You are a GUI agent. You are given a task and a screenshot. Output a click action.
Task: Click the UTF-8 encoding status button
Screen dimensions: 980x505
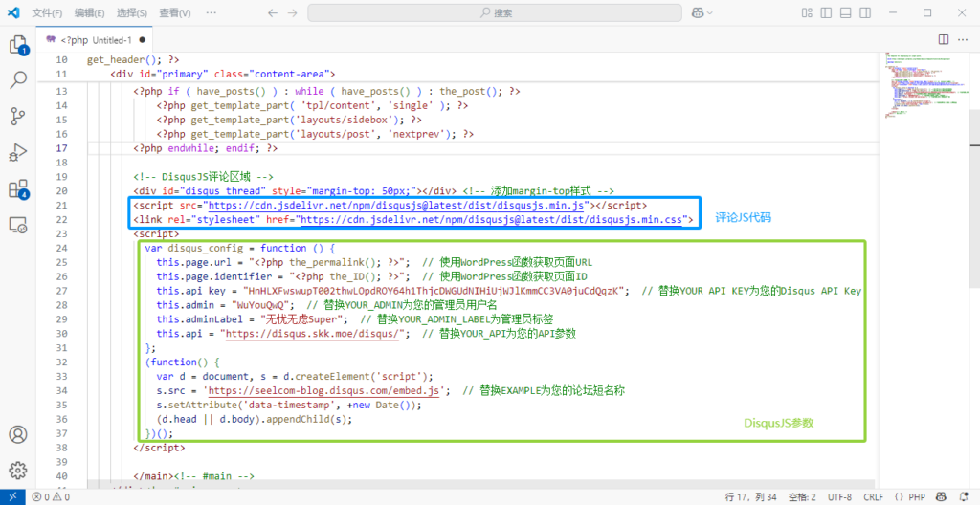tap(839, 497)
